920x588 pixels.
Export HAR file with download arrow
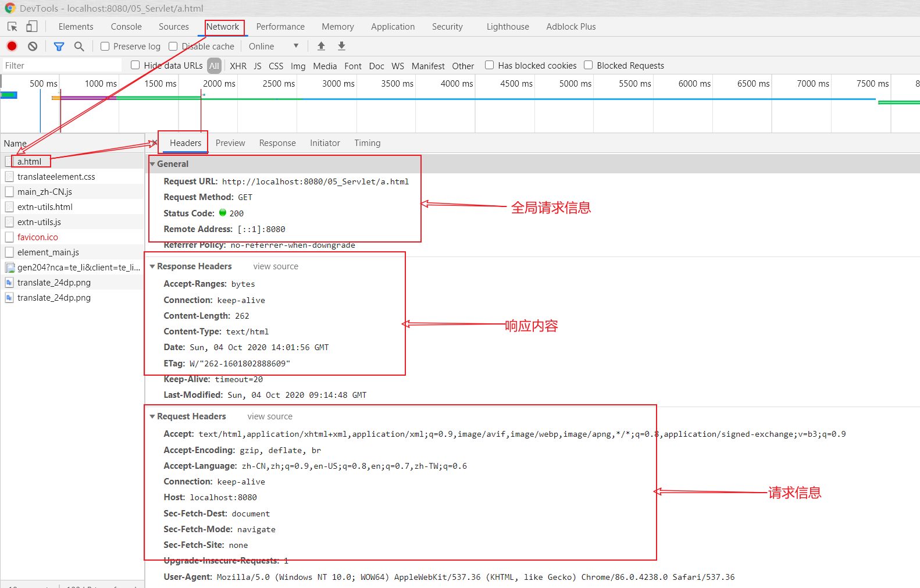342,46
